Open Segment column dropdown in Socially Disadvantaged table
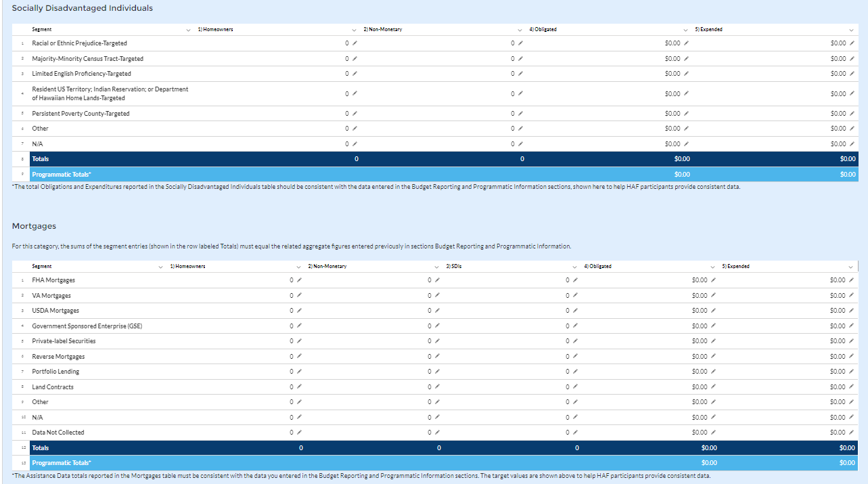 [x=188, y=30]
